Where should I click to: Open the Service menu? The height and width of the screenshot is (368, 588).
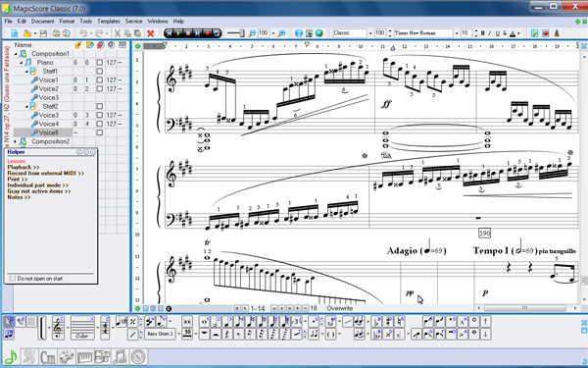click(133, 22)
